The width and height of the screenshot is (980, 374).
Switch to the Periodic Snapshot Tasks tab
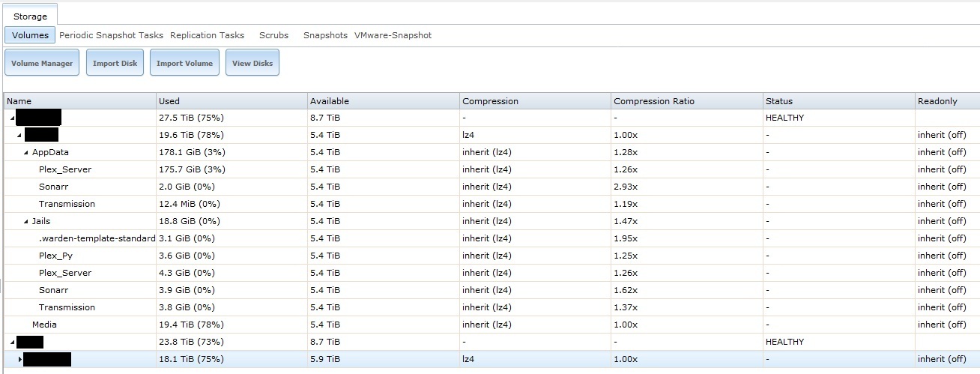(111, 35)
